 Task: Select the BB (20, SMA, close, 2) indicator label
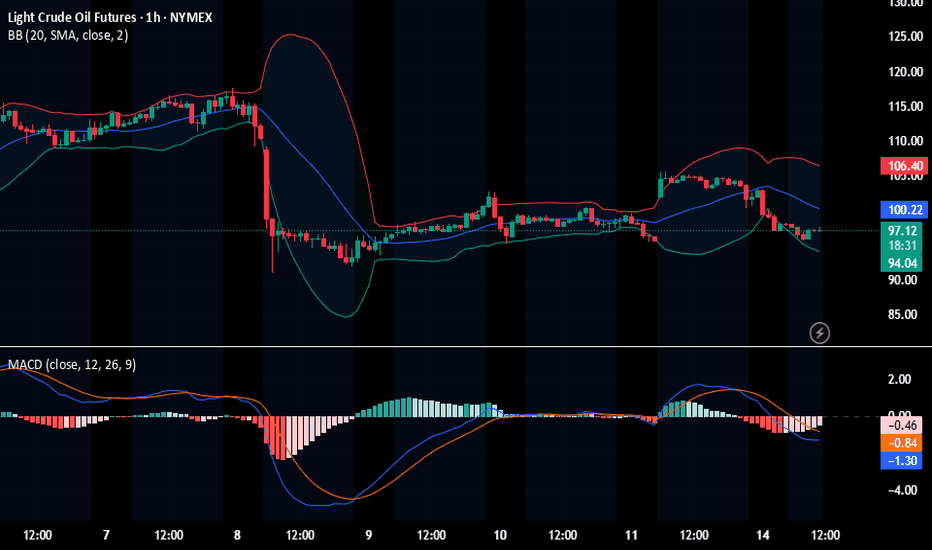(66, 35)
